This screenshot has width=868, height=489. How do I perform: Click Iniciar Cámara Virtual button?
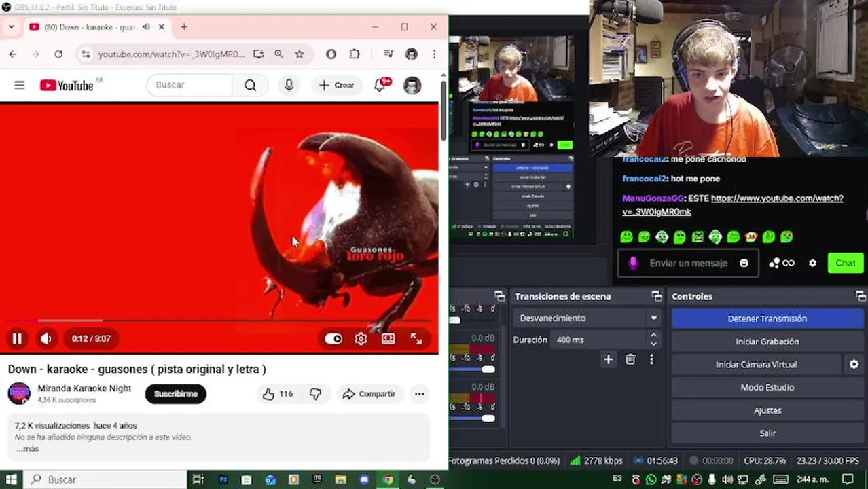tap(756, 365)
